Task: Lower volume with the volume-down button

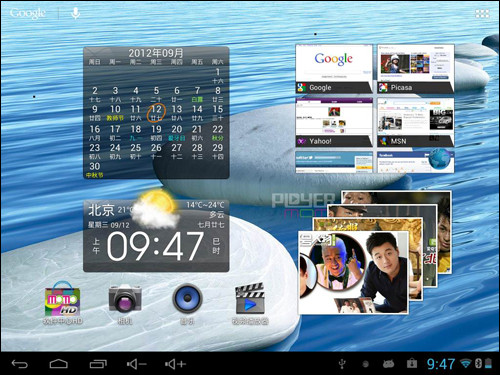Action: tap(137, 364)
